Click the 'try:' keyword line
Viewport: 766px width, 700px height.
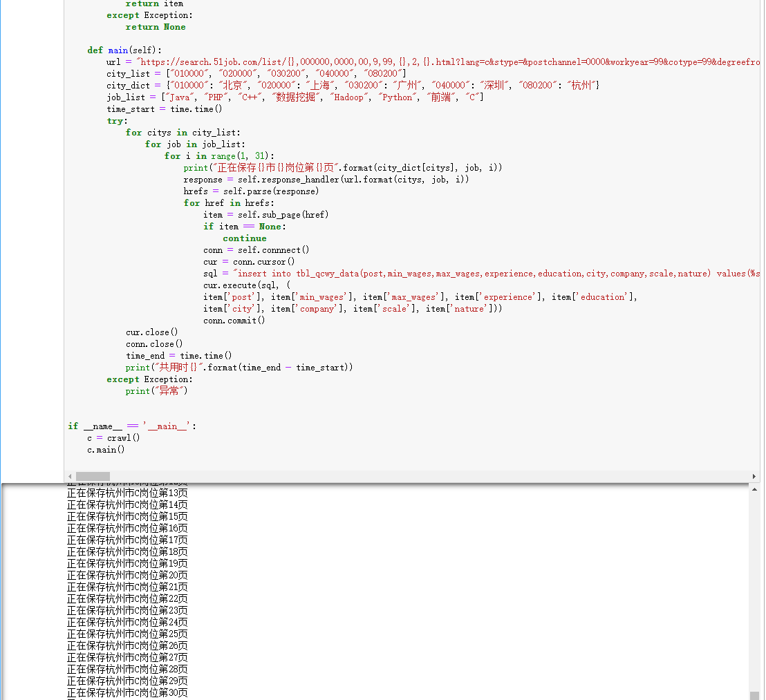117,120
